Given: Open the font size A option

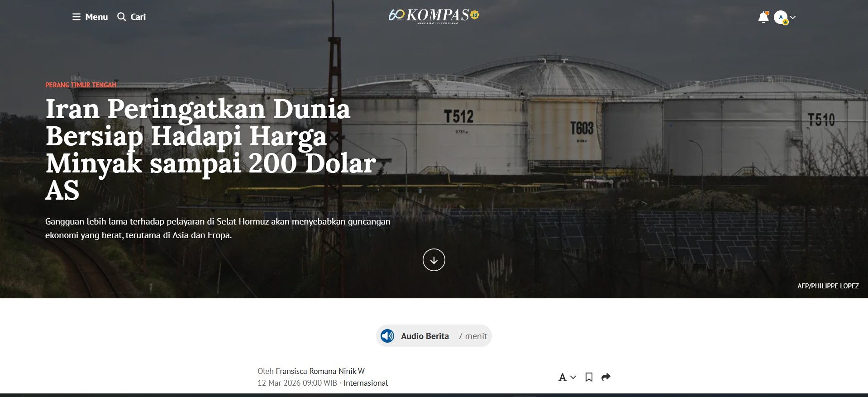Looking at the screenshot, I should (x=563, y=378).
